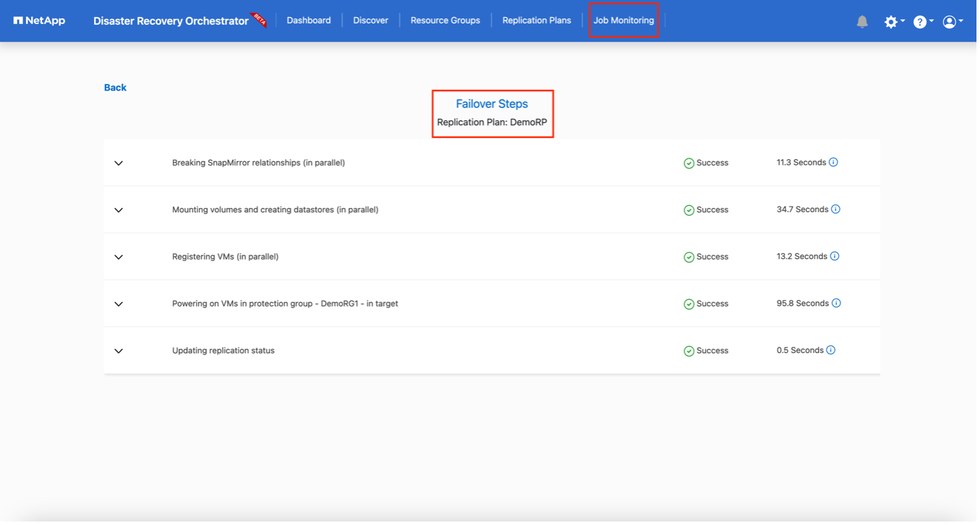This screenshot has width=980, height=525.
Task: Click info icon next to 95.8 Seconds
Action: tap(836, 304)
